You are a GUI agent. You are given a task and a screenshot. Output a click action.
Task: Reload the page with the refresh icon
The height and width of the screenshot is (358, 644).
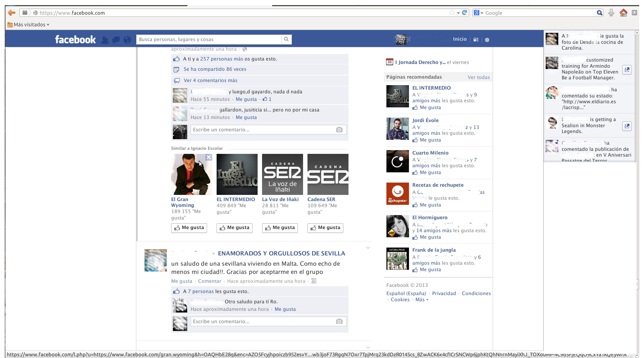[x=465, y=13]
